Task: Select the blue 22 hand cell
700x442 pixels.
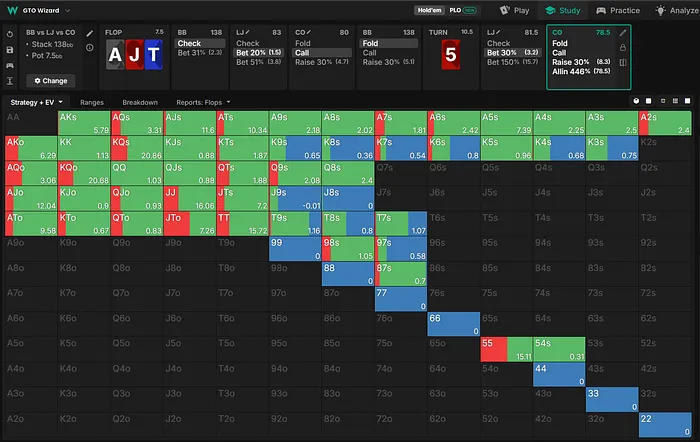Action: click(665, 425)
